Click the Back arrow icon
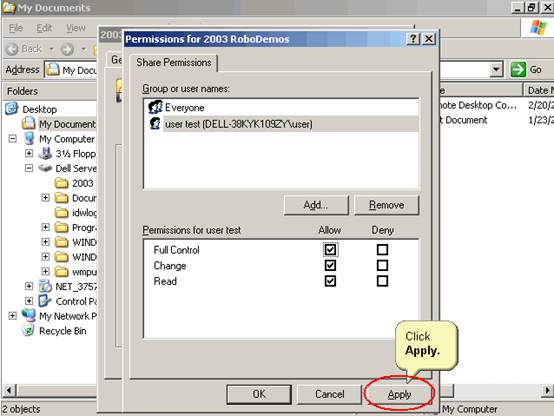 click(x=12, y=49)
